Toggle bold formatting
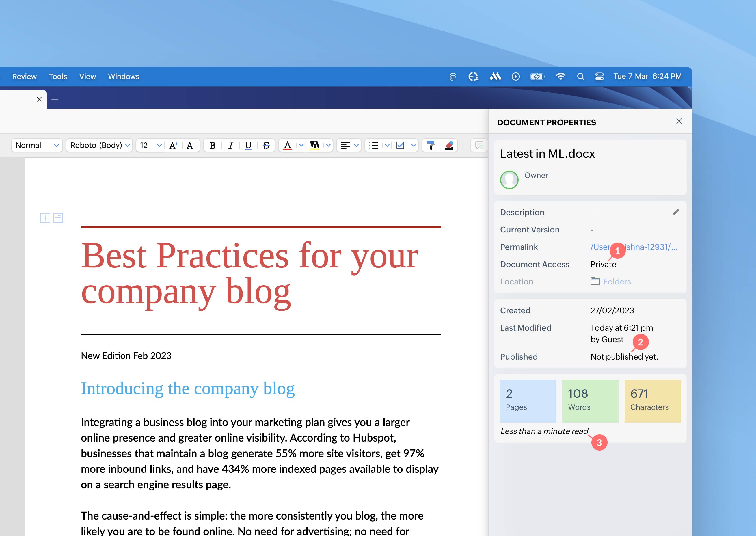This screenshot has width=756, height=536. (213, 145)
